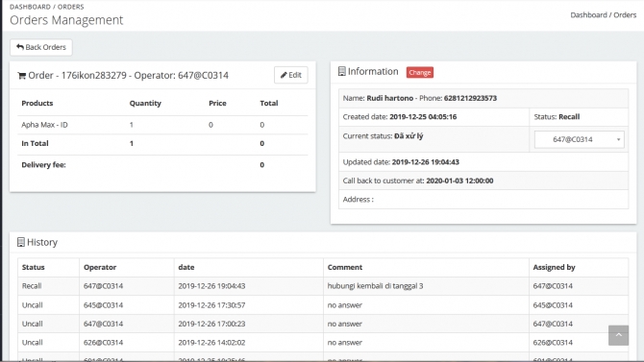
Task: Click the red Change button
Action: (420, 72)
